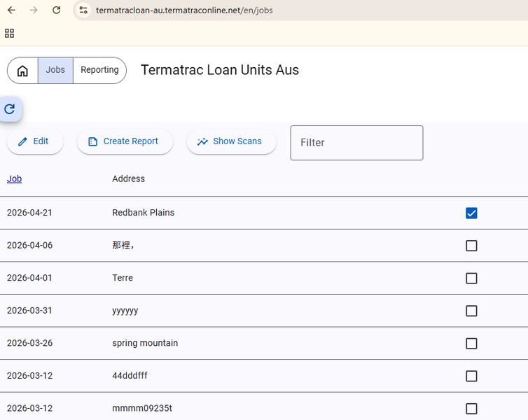
Task: Open the apps grid icon in the bookmarks bar
Action: (9, 33)
